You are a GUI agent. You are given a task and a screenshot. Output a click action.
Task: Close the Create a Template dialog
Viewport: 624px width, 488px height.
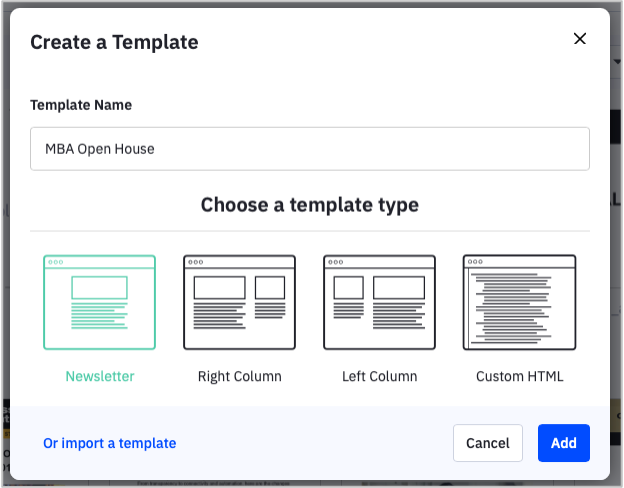(580, 39)
